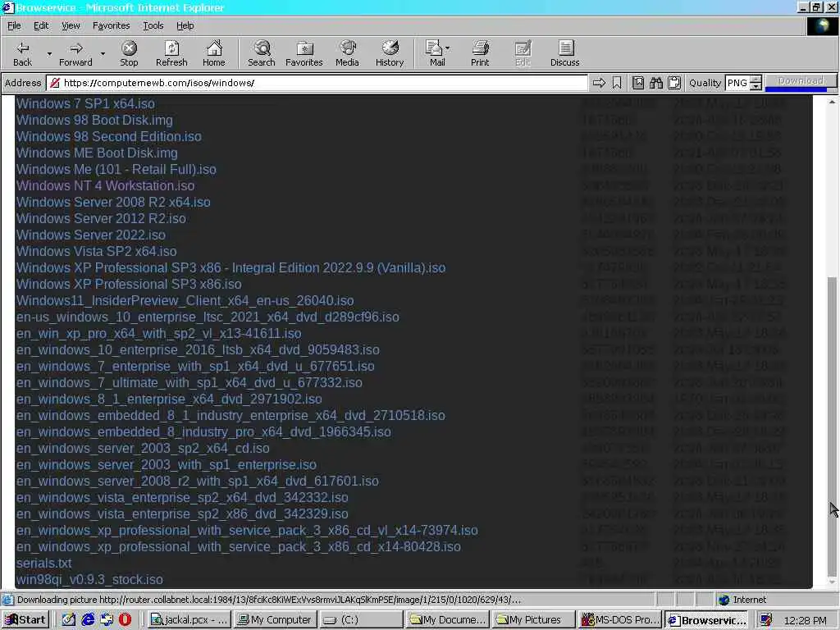Go back using the Back toolbar button

22,53
